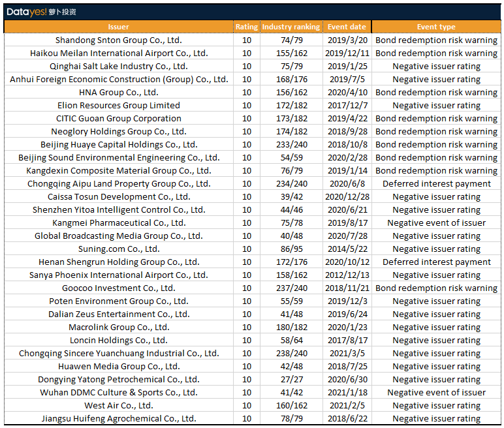
Task: Click the Industry ranking column header
Action: (x=291, y=27)
